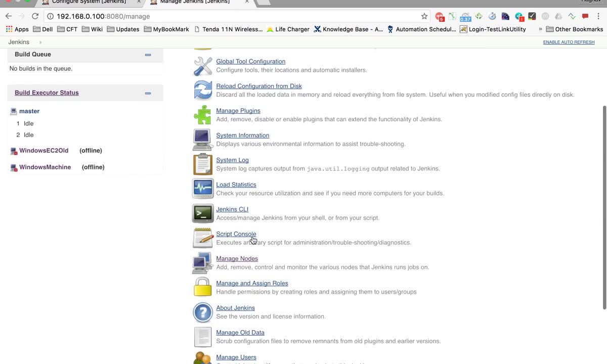Show hidden bookmarks with the overflow chevron
607x364 pixels.
point(540,29)
